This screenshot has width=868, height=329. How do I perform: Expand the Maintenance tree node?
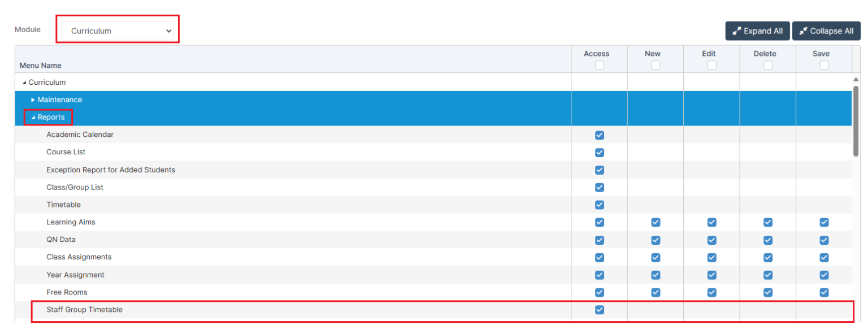point(33,100)
